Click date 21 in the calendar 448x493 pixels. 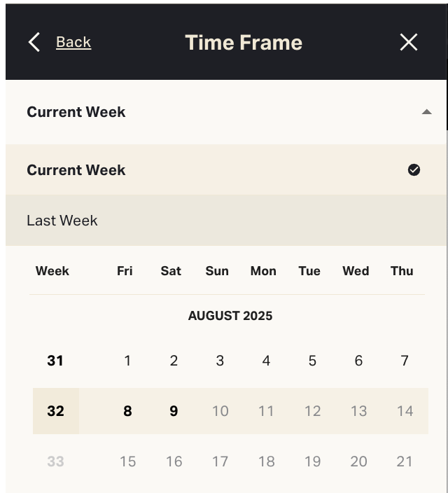[405, 461]
